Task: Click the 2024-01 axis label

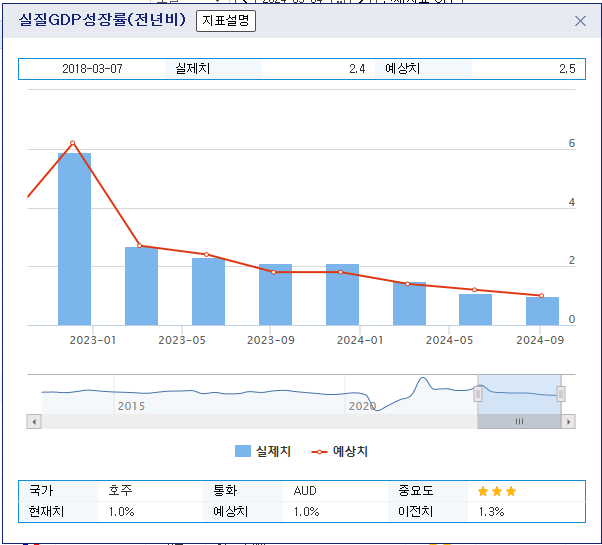Action: (360, 340)
